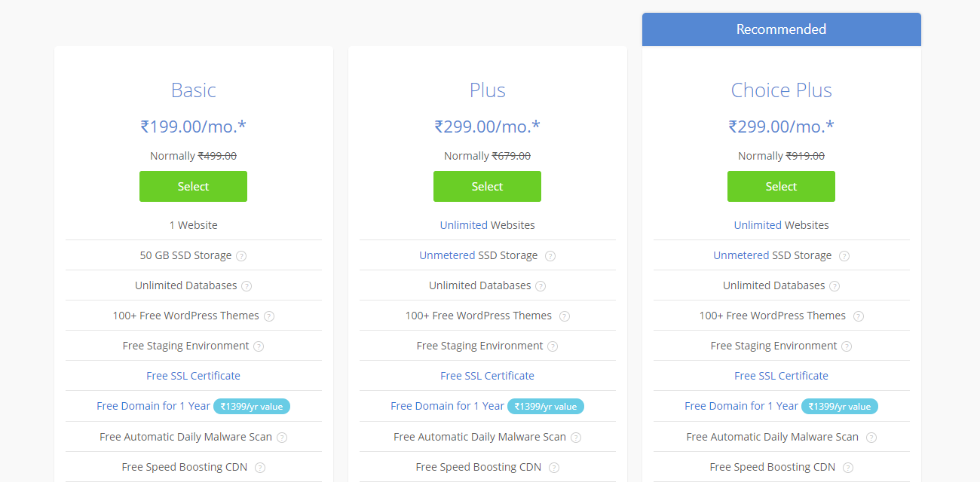
Task: Click 'Unlimited Databases' text in Basic plan
Action: point(186,285)
